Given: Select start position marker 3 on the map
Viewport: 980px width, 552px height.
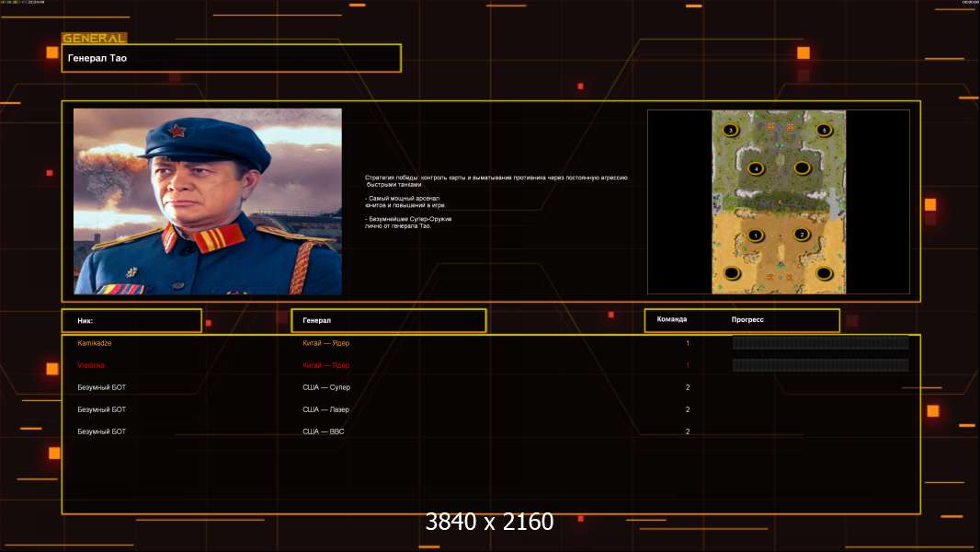Looking at the screenshot, I should tap(731, 130).
